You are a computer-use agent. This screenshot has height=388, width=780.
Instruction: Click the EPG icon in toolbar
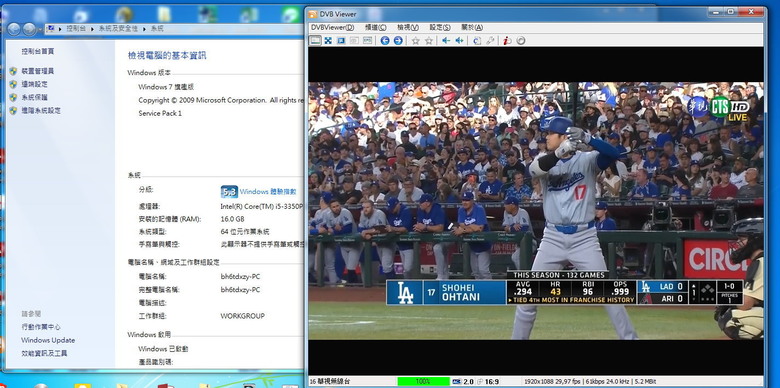point(368,41)
